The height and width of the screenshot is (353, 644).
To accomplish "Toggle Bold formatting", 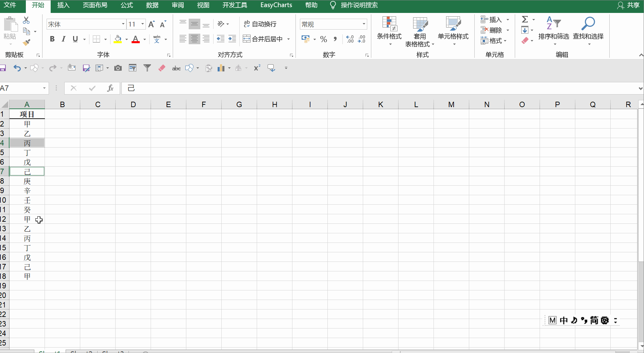I will click(52, 39).
